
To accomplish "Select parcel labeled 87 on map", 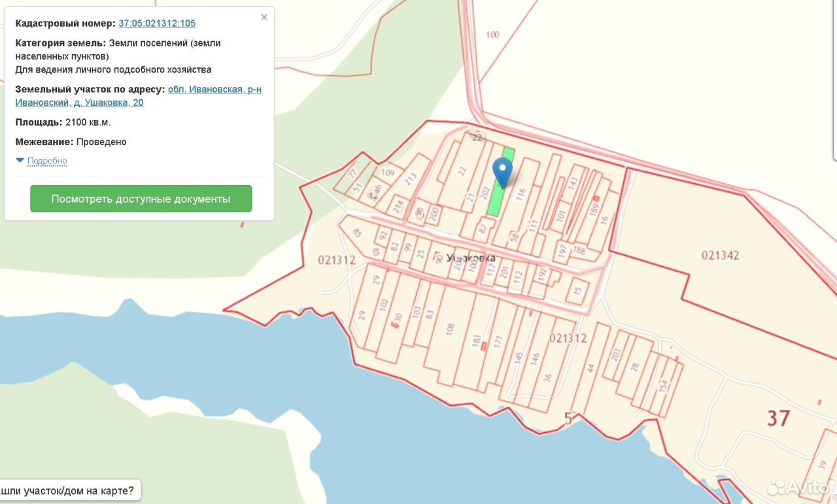I will [x=483, y=229].
